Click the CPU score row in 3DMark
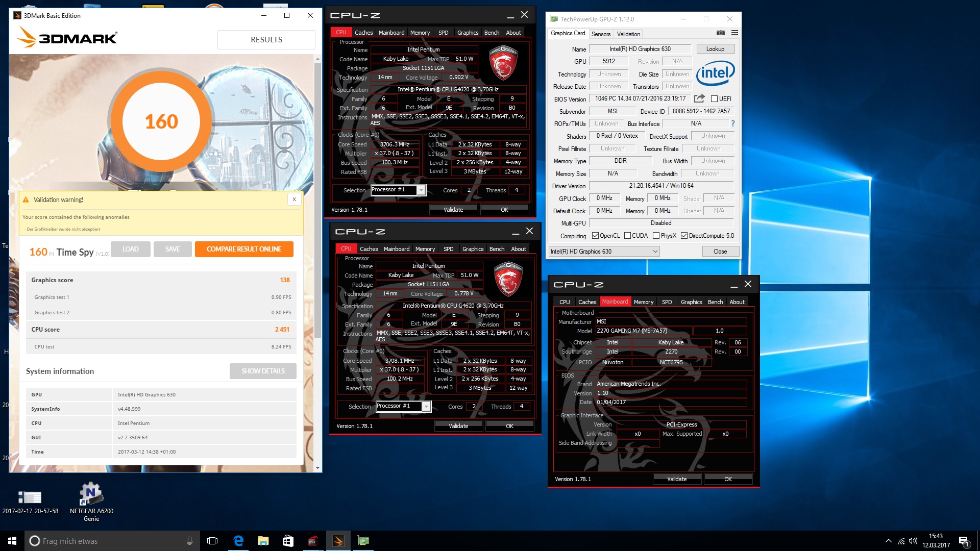The image size is (980, 551). 160,329
